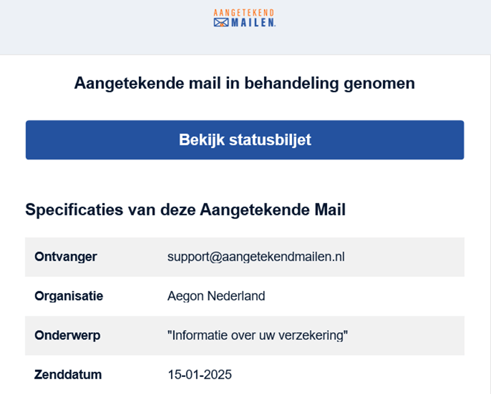Image resolution: width=491 pixels, height=394 pixels.
Task: Click the envelope icon in the logo
Action: pos(221,23)
